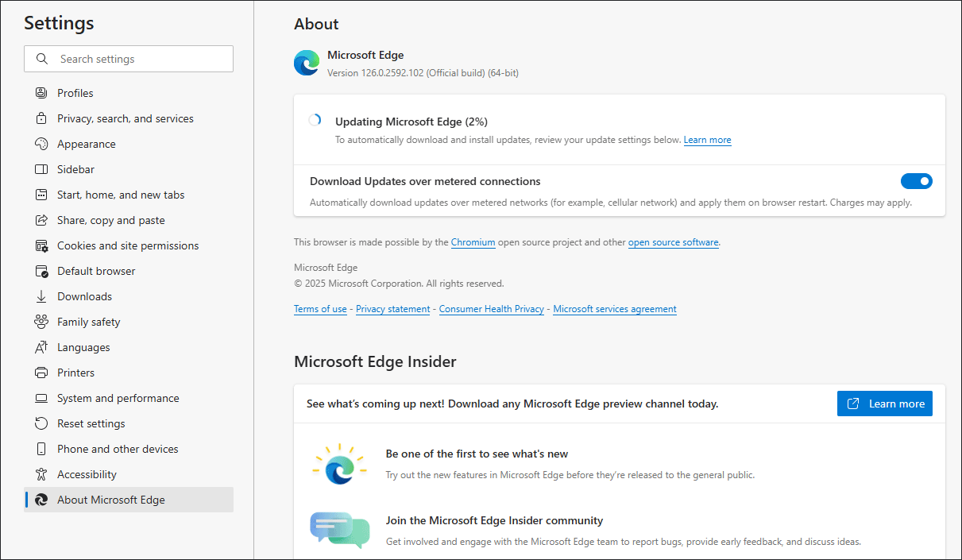Open System and performance settings
962x560 pixels.
(x=129, y=398)
